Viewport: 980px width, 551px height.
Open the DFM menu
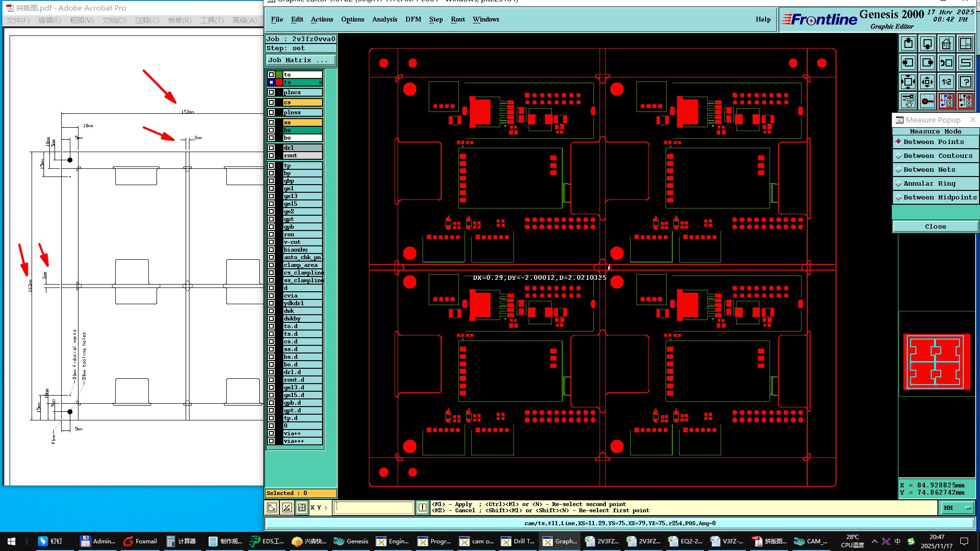coord(413,20)
